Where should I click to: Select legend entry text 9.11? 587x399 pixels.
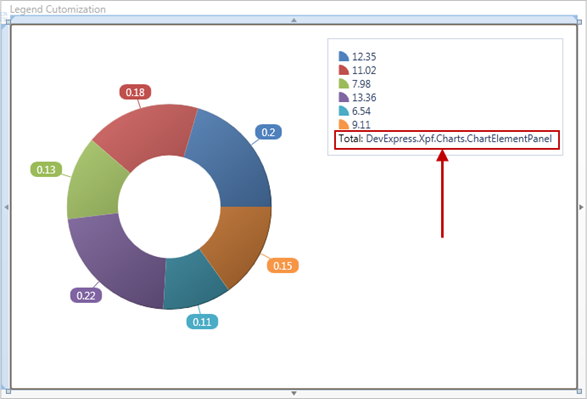click(x=361, y=124)
